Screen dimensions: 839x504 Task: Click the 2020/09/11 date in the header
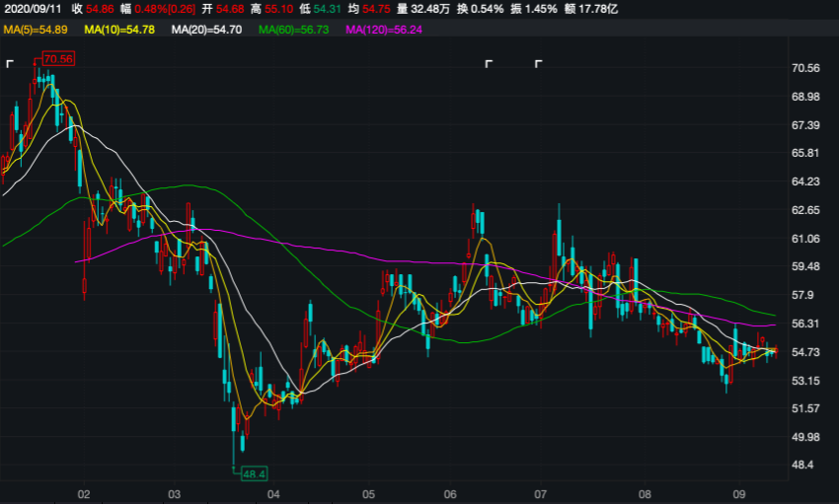33,9
